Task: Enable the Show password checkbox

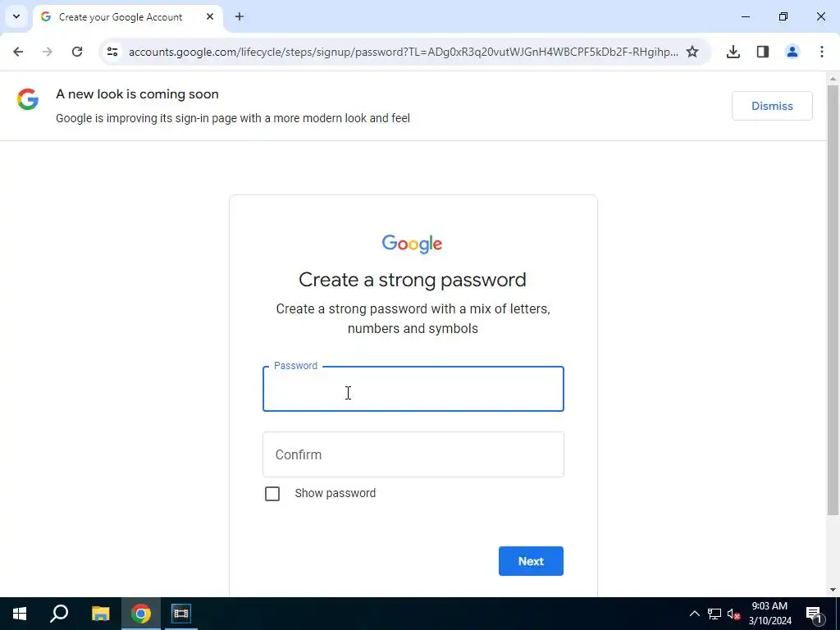Action: coord(272,493)
